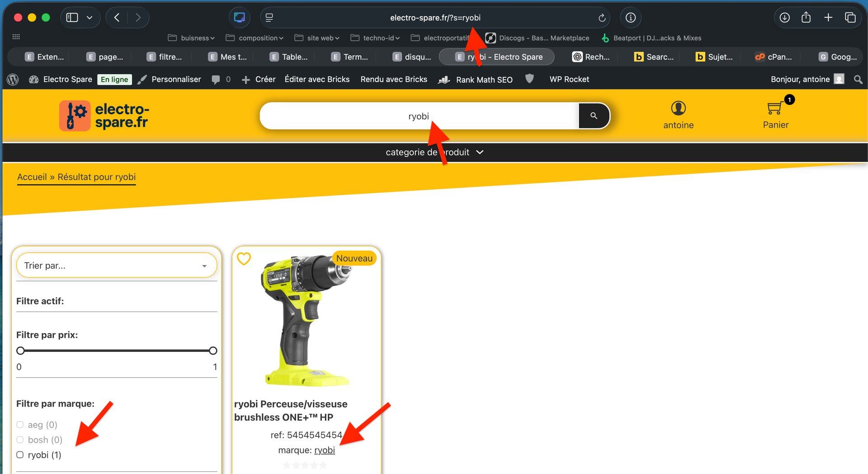Viewport: 868px width, 474px height.
Task: Switch to the cPan... browser tab
Action: pyautogui.click(x=774, y=57)
